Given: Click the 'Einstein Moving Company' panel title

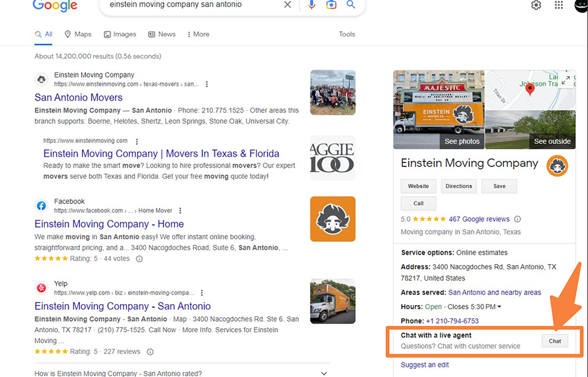Looking at the screenshot, I should tap(469, 163).
